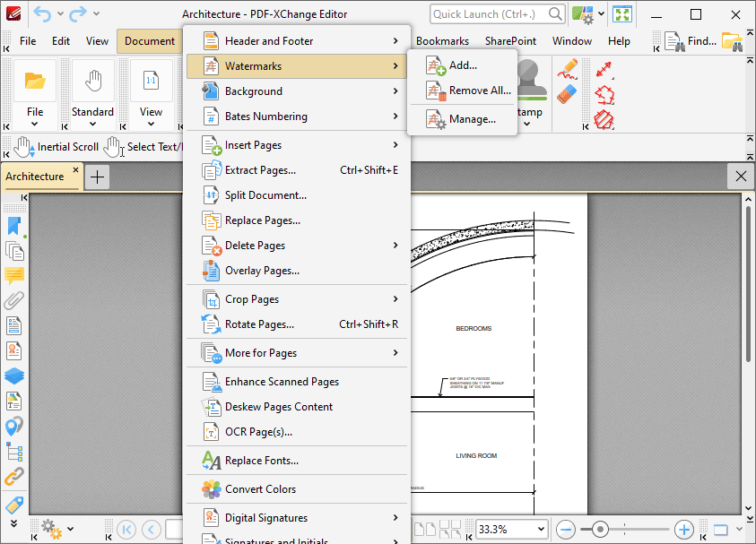
Task: Open the Attachments paperclip pane
Action: 14,300
